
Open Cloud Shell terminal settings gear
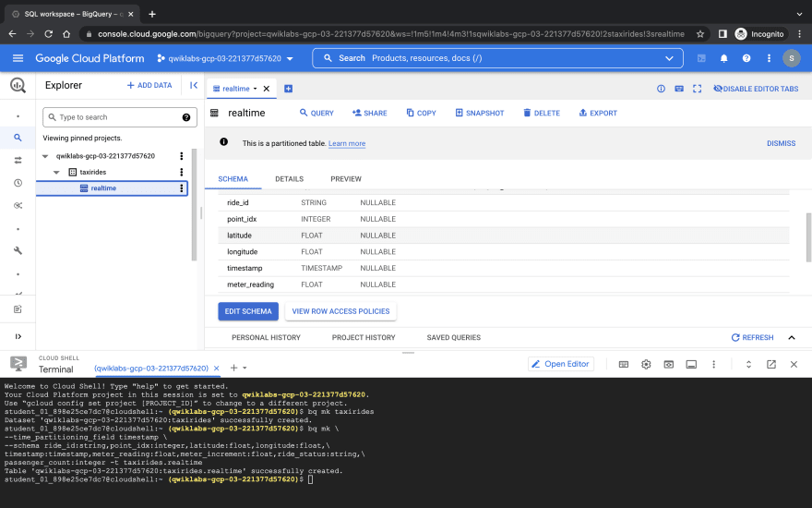tap(646, 365)
